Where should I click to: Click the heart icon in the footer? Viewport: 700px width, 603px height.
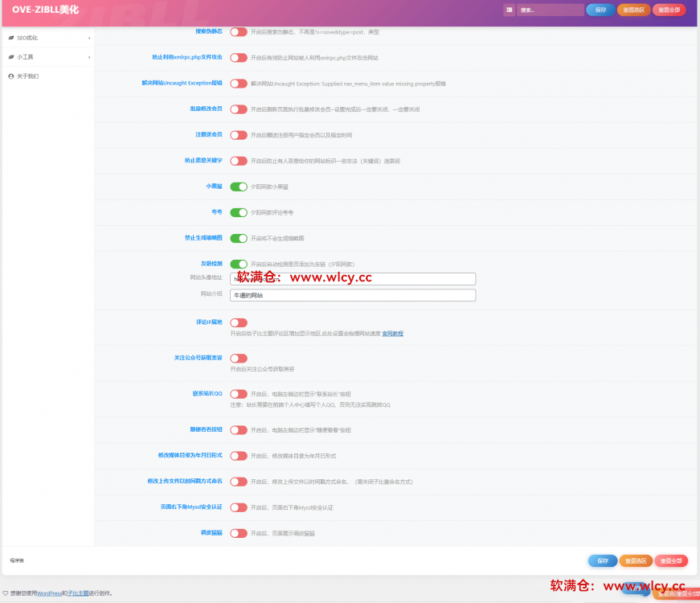tap(6, 593)
